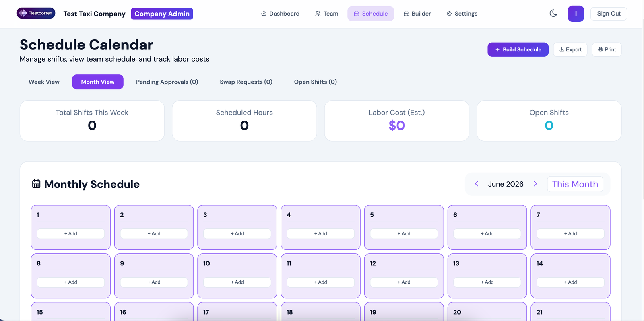Switch to Week View tab
644x321 pixels.
44,82
